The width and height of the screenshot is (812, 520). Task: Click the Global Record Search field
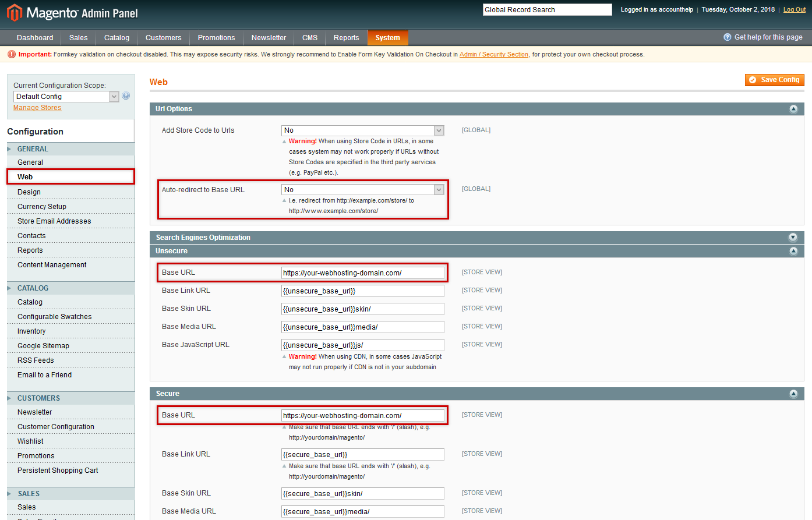pos(546,9)
